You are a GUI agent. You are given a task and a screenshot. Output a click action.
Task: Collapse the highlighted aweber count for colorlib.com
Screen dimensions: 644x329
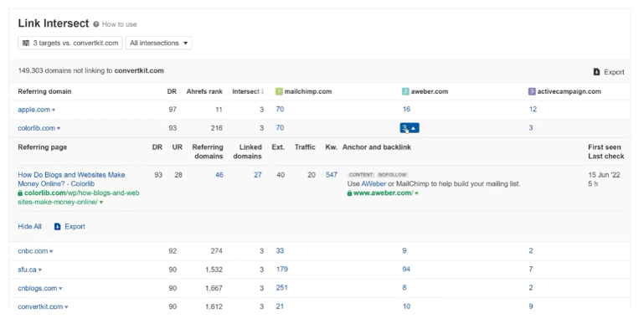[410, 128]
